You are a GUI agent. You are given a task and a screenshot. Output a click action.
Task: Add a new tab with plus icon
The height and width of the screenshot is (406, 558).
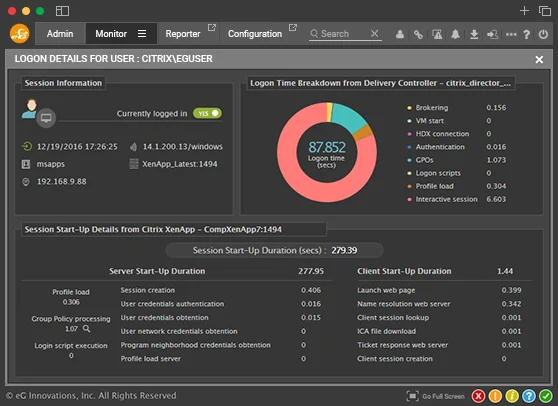pos(524,11)
